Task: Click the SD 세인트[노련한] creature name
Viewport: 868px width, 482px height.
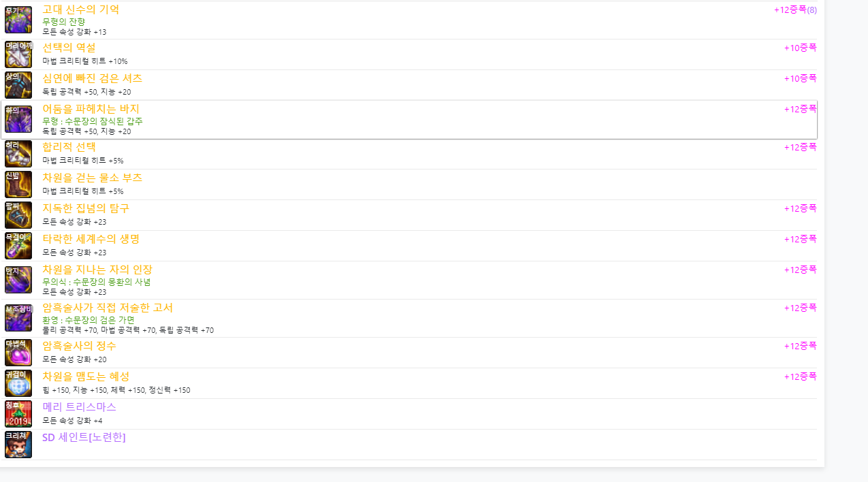Action: [84, 437]
